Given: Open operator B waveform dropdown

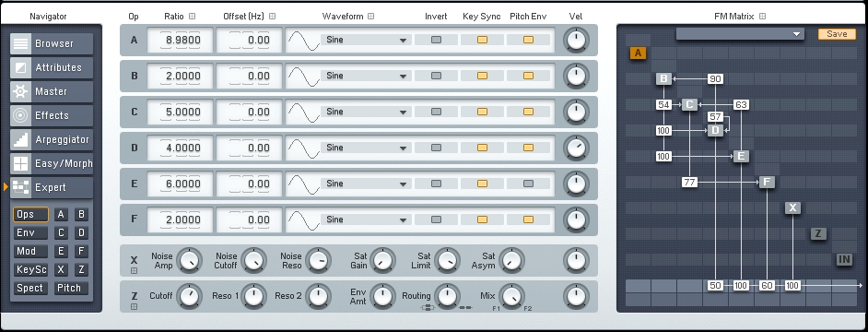Looking at the screenshot, I should pos(366,76).
